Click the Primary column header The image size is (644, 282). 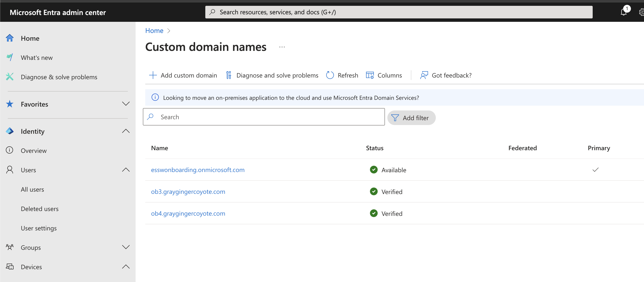598,148
